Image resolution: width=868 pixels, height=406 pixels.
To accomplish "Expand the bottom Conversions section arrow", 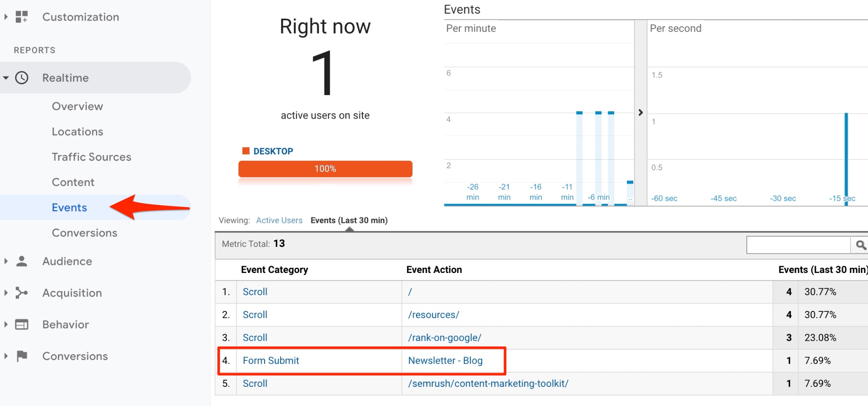I will (6, 356).
